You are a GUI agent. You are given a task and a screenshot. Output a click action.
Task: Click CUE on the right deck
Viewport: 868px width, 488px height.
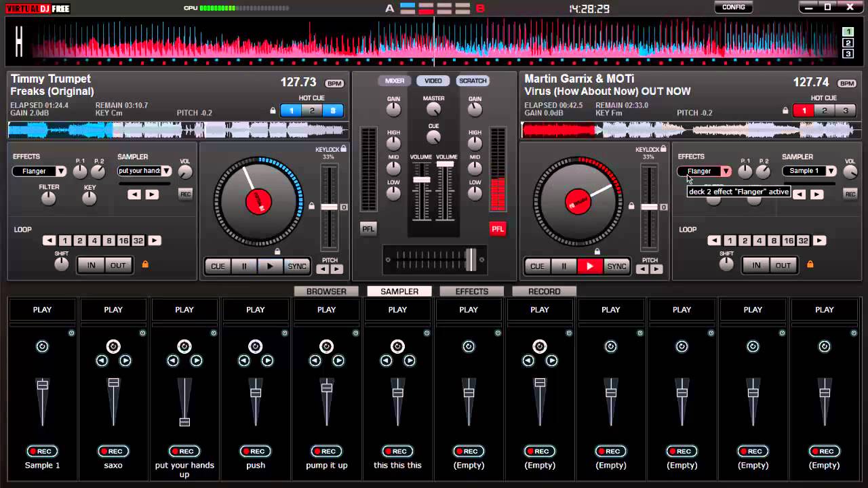click(537, 266)
